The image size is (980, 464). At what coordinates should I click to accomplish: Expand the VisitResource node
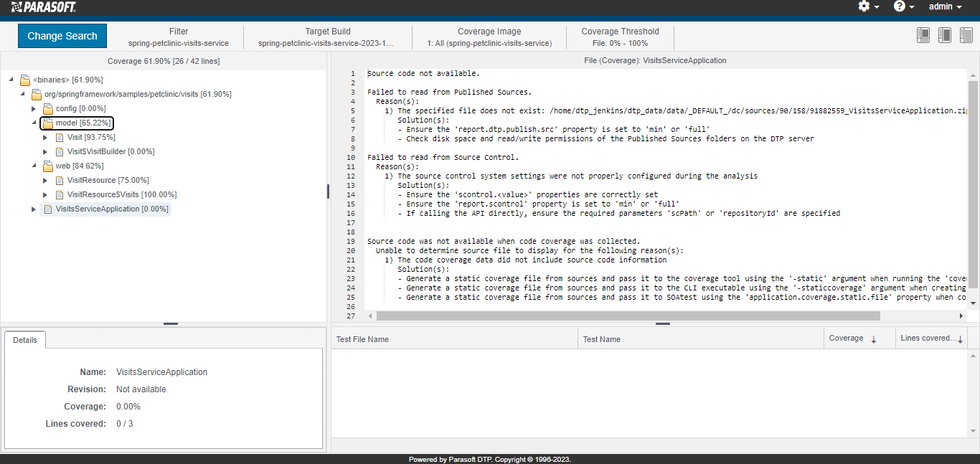coord(45,180)
